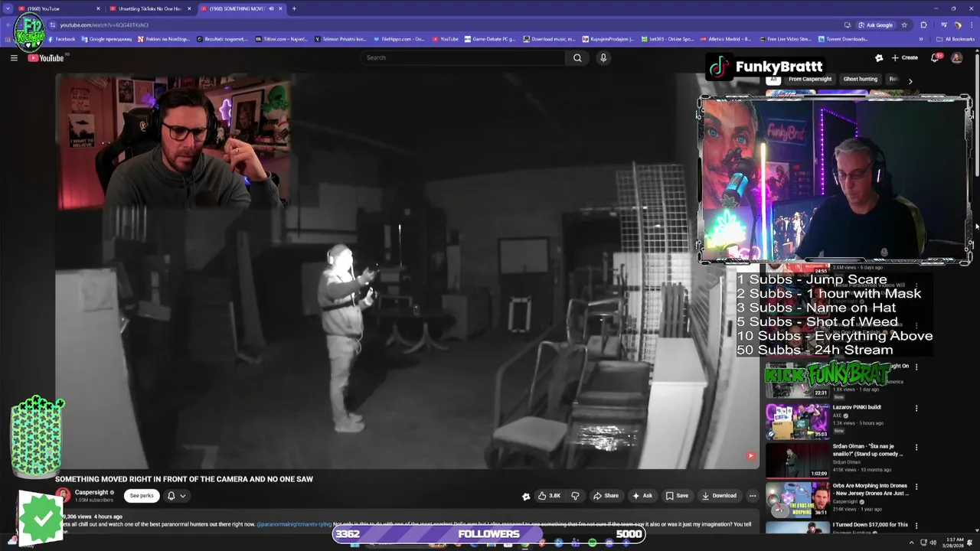Click the Ask button below video
Screen dimensions: 980x551
642,496
